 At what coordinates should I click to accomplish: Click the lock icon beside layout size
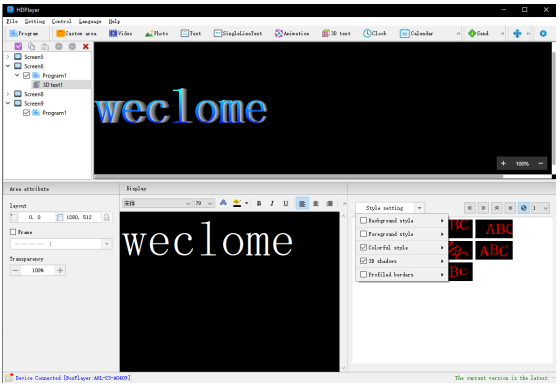[x=106, y=217]
